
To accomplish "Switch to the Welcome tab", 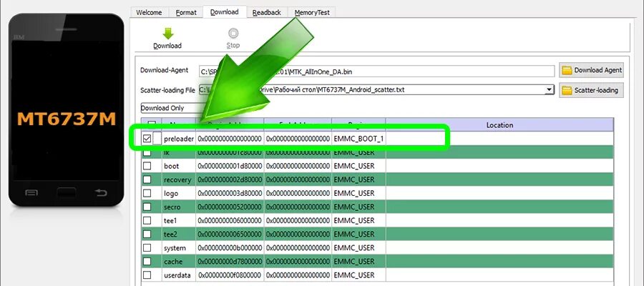I will point(149,13).
